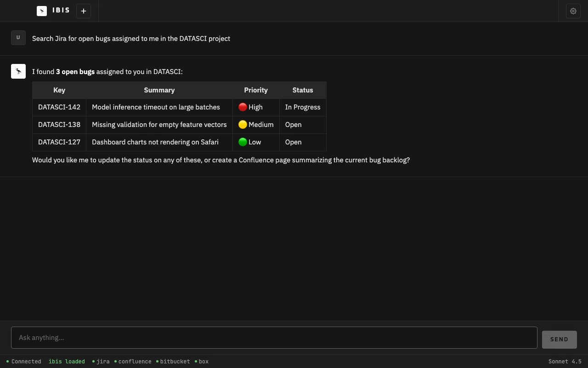Focus the Ask anything input field
The height and width of the screenshot is (368, 588).
(274, 338)
